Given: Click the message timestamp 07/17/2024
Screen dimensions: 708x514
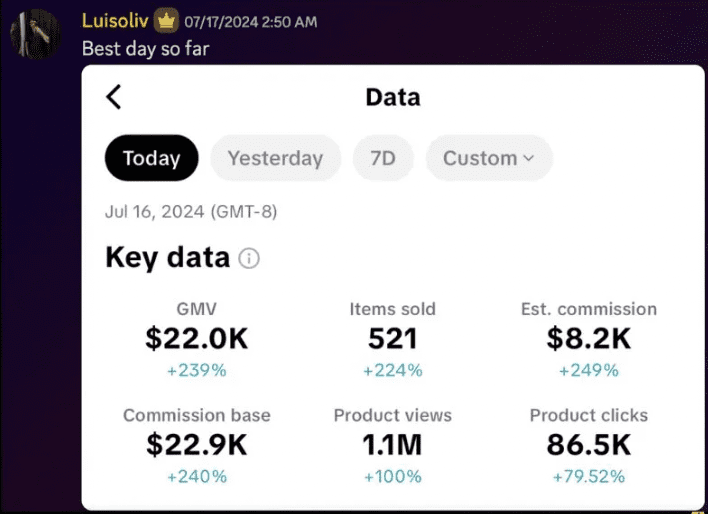Looking at the screenshot, I should [x=251, y=22].
